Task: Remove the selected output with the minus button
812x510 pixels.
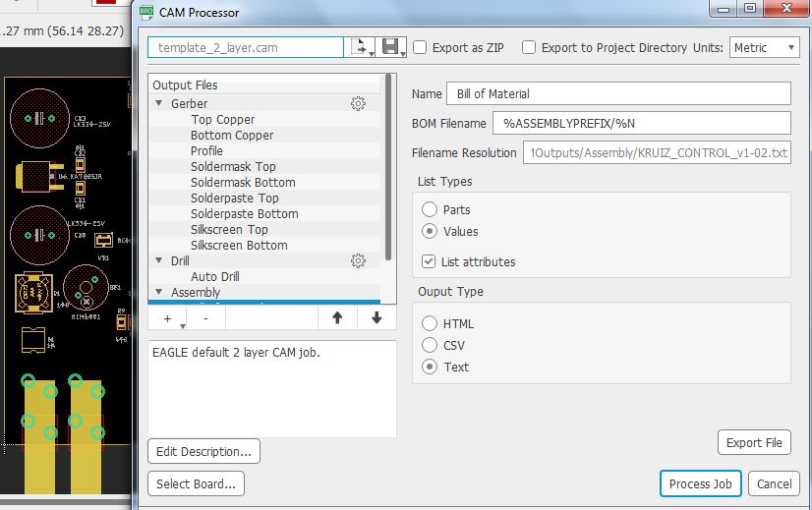Action: (205, 318)
